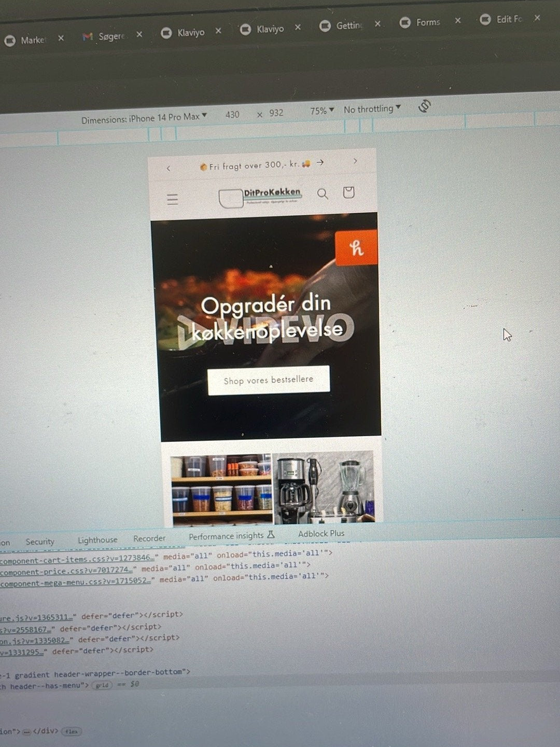Close the Getting tab
Screen dimensions: 560x747
pyautogui.click(x=377, y=23)
